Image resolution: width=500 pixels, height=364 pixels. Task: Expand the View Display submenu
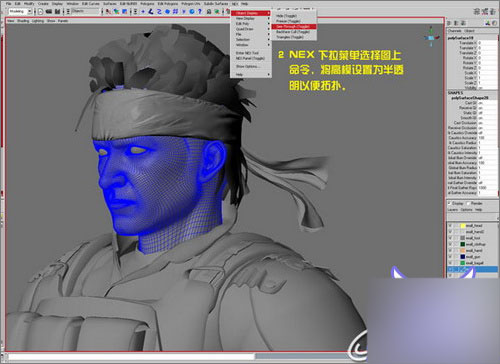point(251,19)
